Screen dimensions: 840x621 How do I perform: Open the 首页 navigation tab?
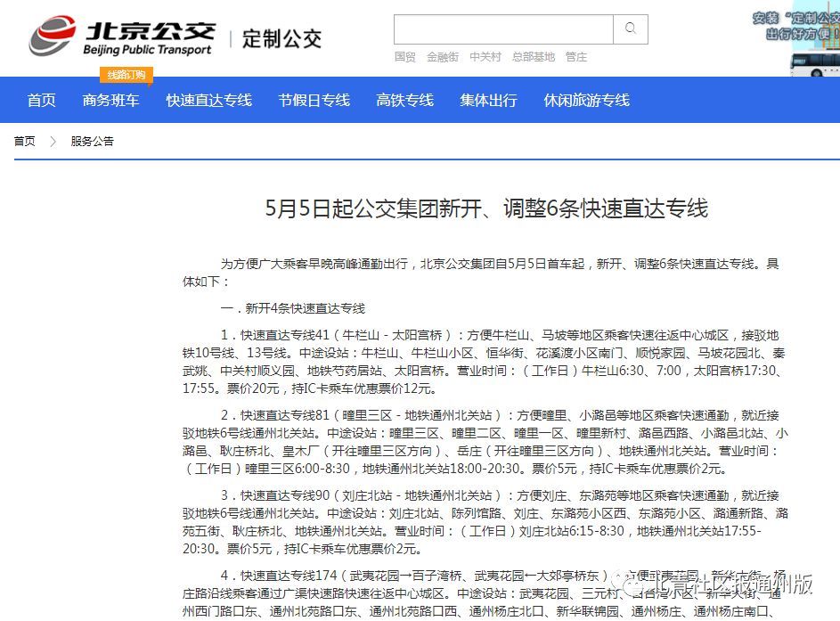point(41,100)
